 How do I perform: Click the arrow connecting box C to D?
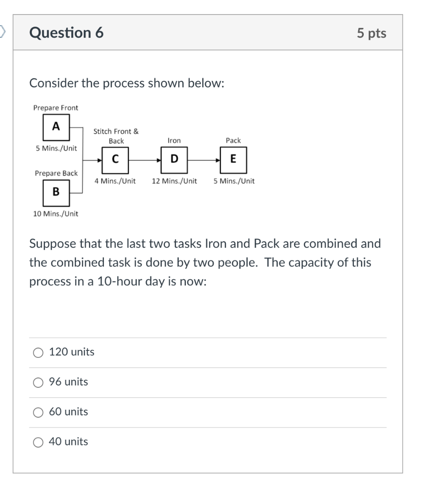(x=145, y=159)
